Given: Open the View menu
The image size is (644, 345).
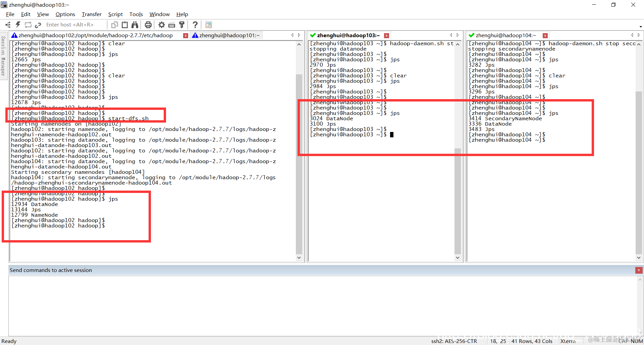Looking at the screenshot, I should coord(43,14).
